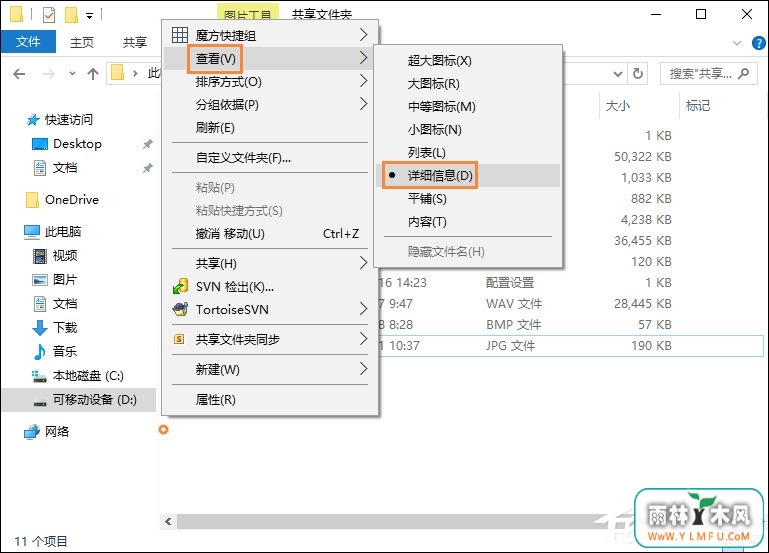Open the 视频 folder
Viewport: 769px width, 553px height.
(65, 255)
